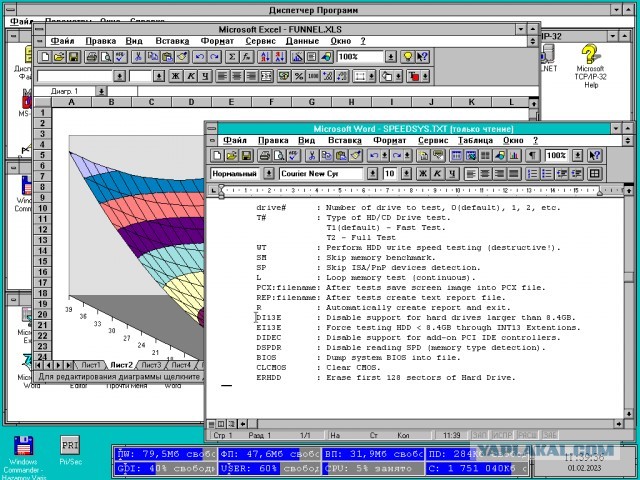Toggle Underline (Ч) in Word formatting bar
This screenshot has height=480, width=640.
(x=451, y=174)
